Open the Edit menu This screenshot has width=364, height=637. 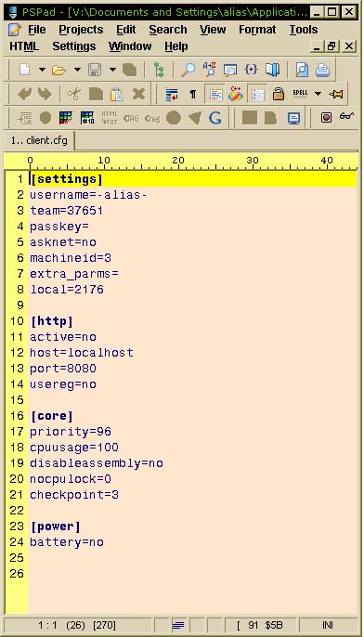click(126, 30)
